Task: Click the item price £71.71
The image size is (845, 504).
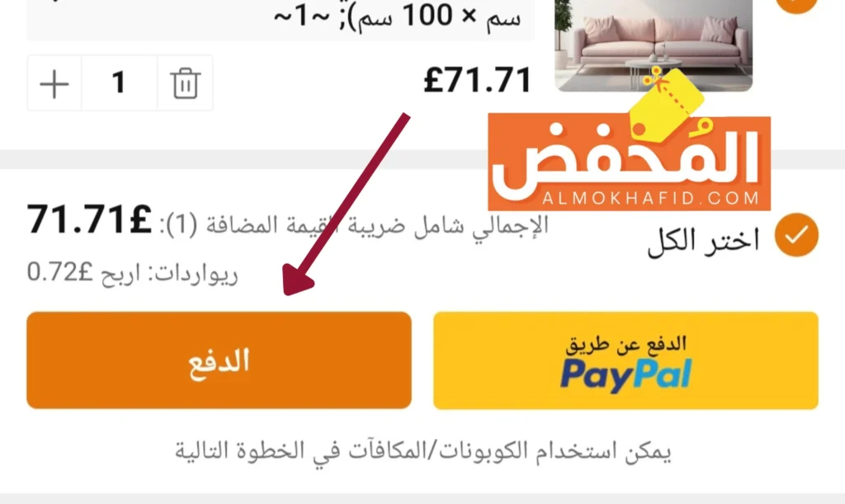Action: (x=478, y=81)
